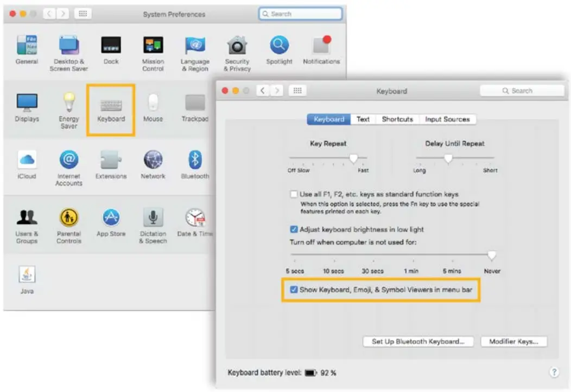Screen dimensions: 571x392
Task: Click the 'Keyboard battery level:' label
Action: pyautogui.click(x=264, y=372)
